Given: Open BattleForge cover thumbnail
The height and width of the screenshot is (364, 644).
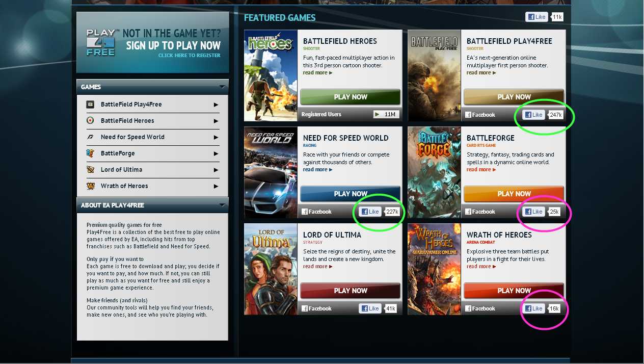Looking at the screenshot, I should pos(434,172).
